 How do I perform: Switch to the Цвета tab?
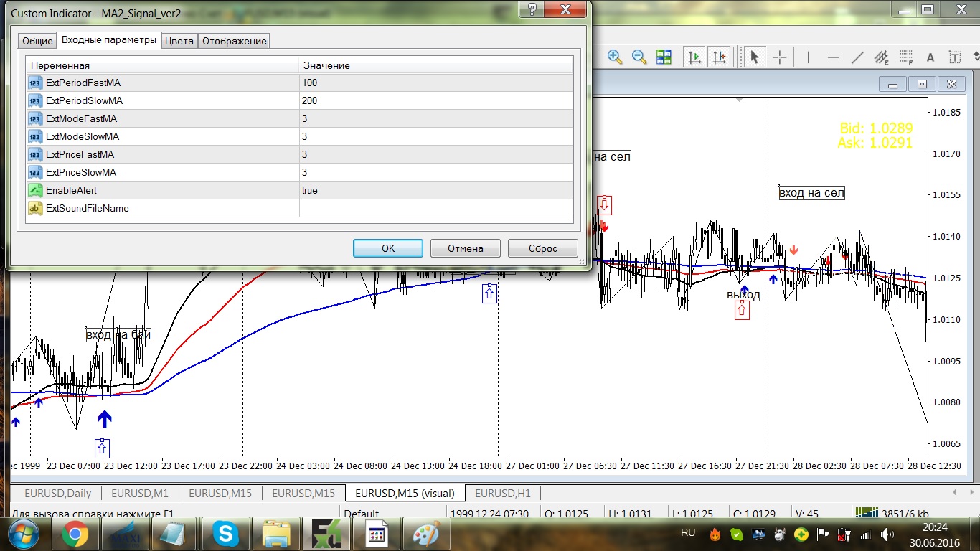click(179, 41)
